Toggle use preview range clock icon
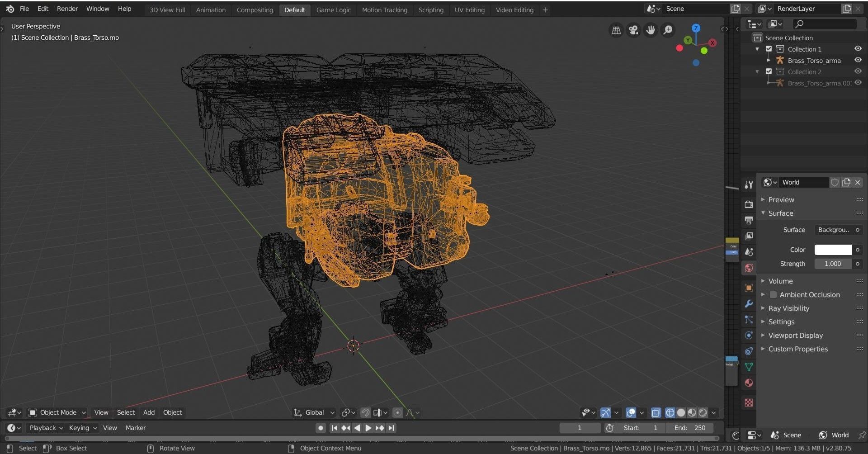Image resolution: width=868 pixels, height=454 pixels. [610, 428]
